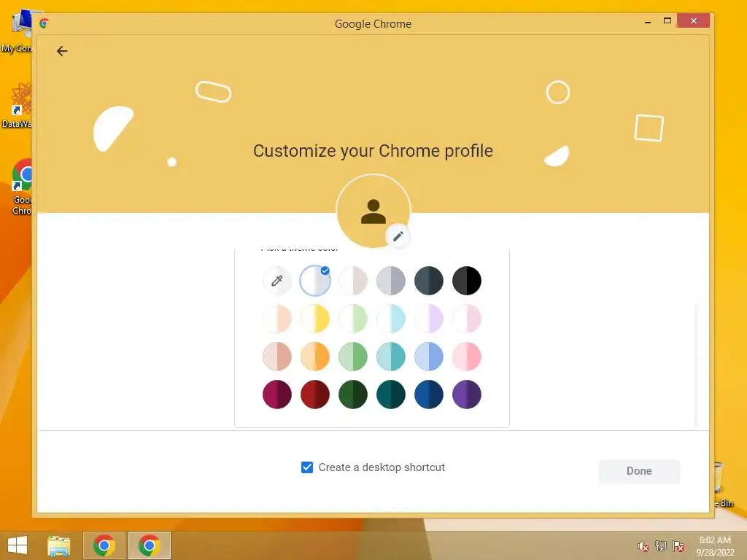Select the Recycle Bin desktop icon
747x560 pixels.
724,485
